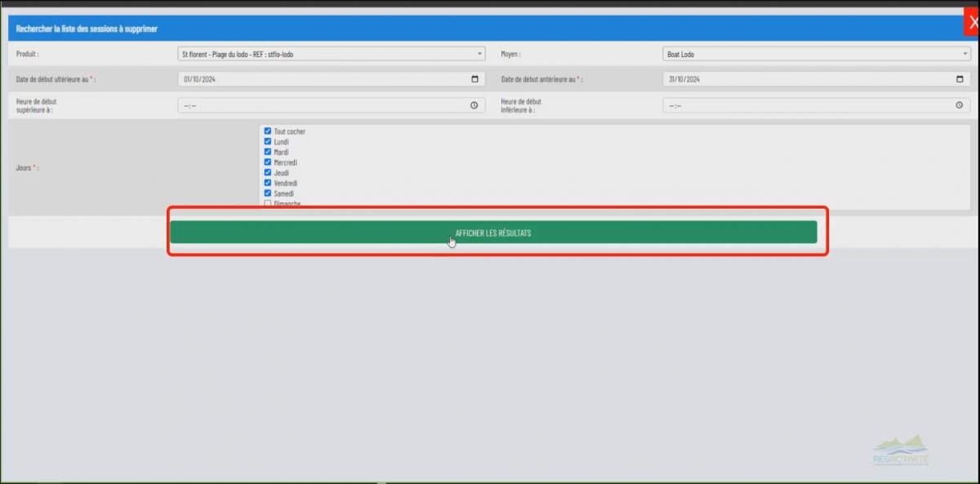Open clock picker for Heure de début supérieure

(x=474, y=105)
